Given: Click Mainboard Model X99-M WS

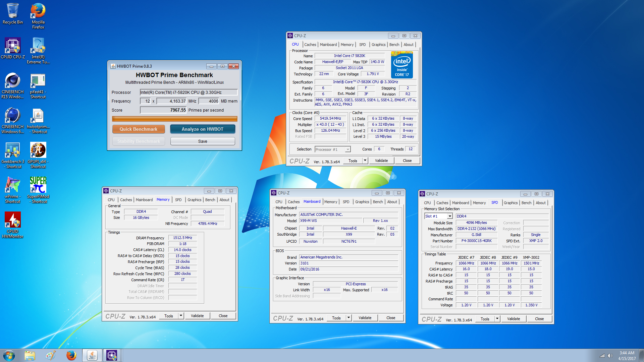Looking at the screenshot, I should (331, 221).
